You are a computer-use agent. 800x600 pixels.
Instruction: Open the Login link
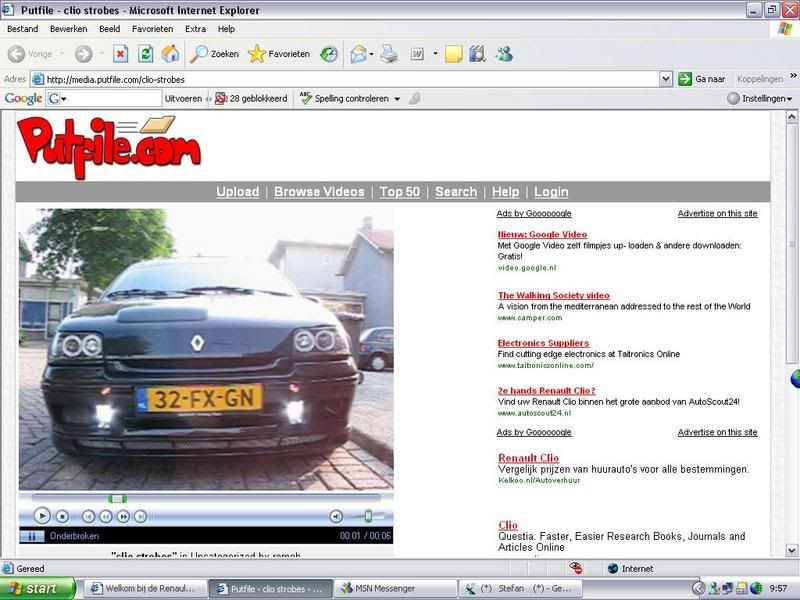point(551,192)
